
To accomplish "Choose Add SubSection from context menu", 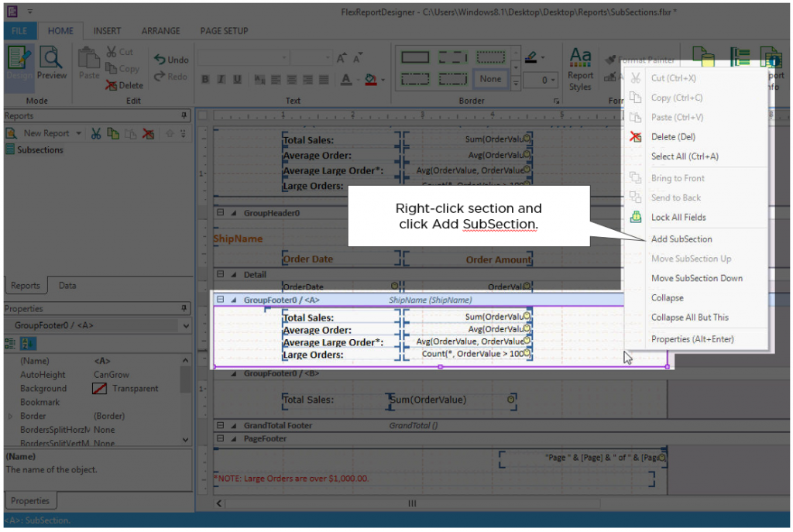I will 681,239.
